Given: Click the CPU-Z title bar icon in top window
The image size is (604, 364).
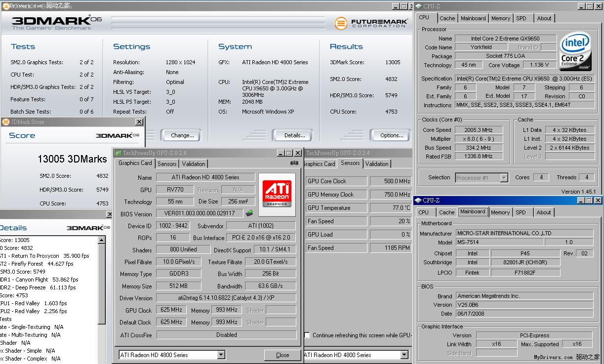Looking at the screenshot, I should [418, 6].
